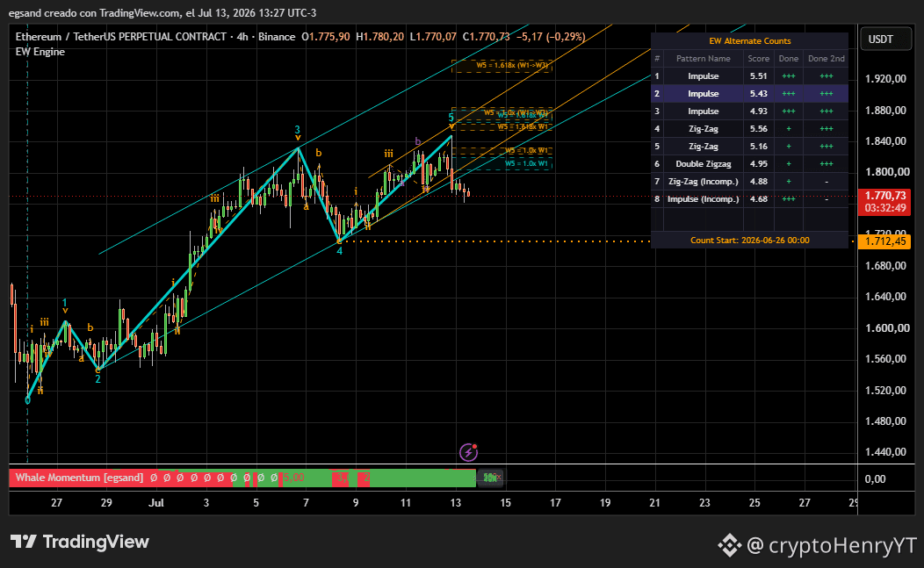
Task: Click the 1.560,00 price axis label
Action: [885, 359]
